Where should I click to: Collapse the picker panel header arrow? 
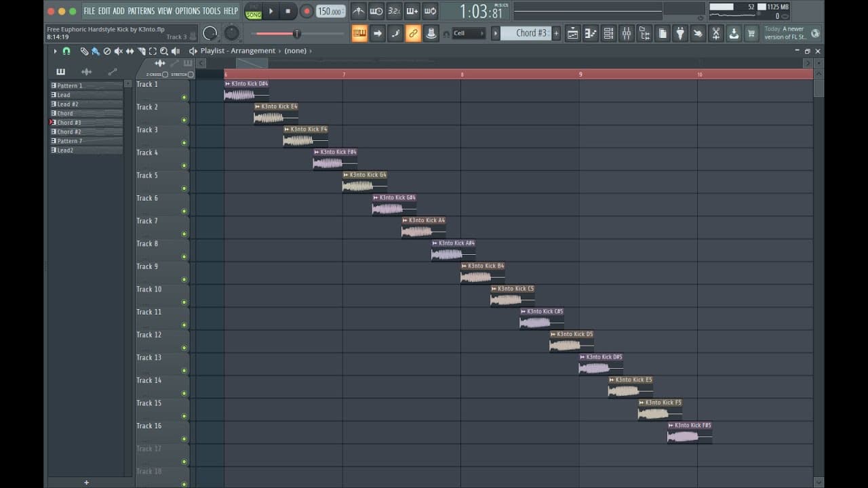(128, 84)
